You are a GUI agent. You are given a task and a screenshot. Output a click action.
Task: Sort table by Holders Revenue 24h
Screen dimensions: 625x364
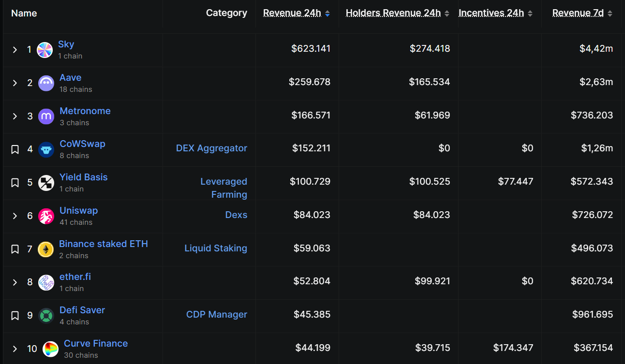[393, 13]
